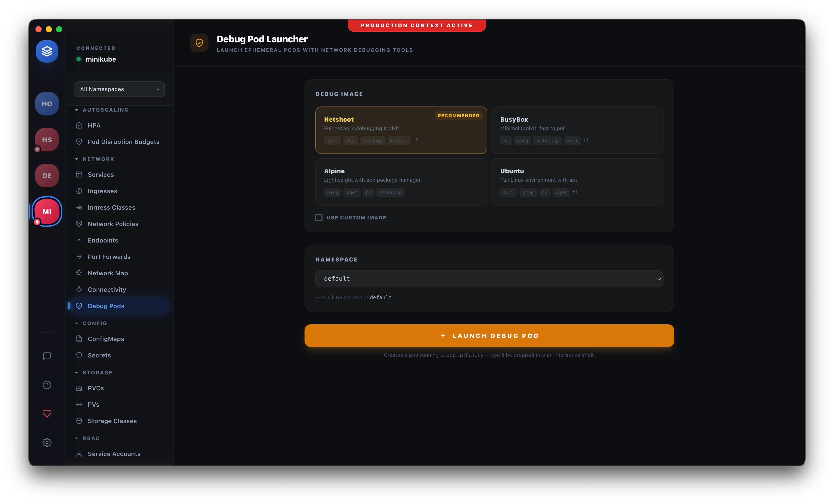Open Secrets under the Config section

pyautogui.click(x=99, y=355)
